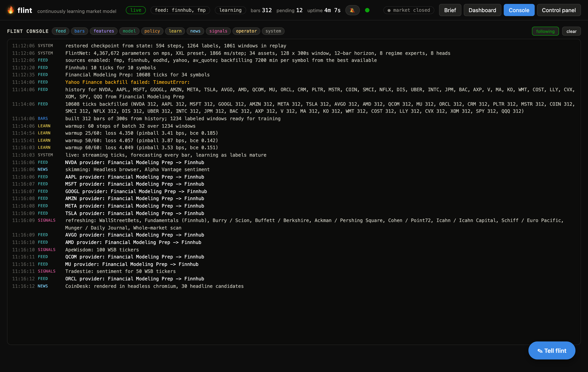Screen dimensions: 588x372
Task: Switch to the Dashboard view
Action: (x=482, y=10)
